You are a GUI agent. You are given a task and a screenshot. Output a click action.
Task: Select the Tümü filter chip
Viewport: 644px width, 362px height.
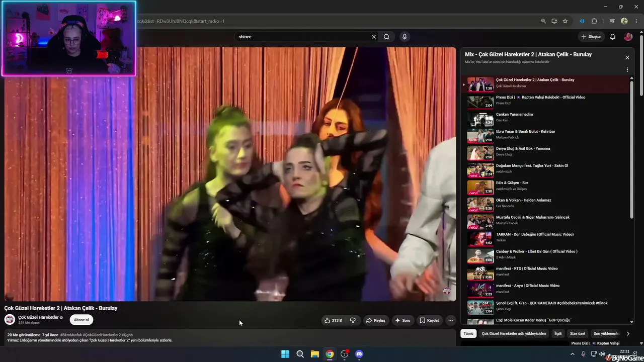click(468, 333)
